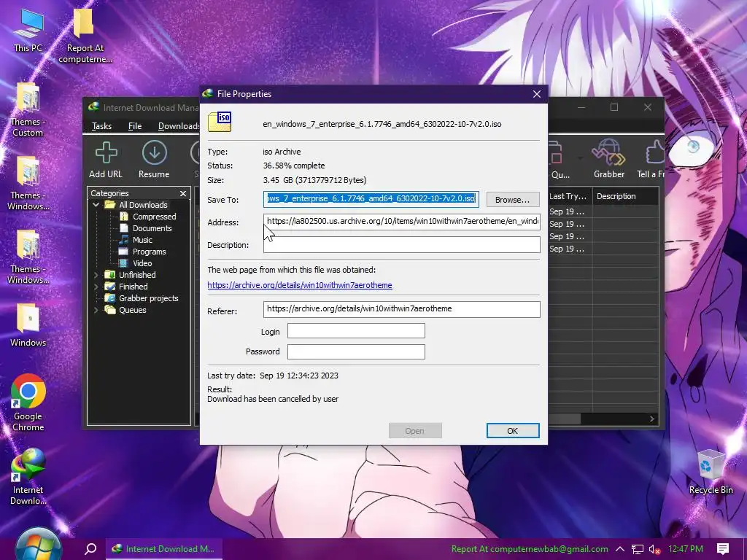This screenshot has height=560, width=747.
Task: Expand the Unfinished category
Action: tap(96, 275)
